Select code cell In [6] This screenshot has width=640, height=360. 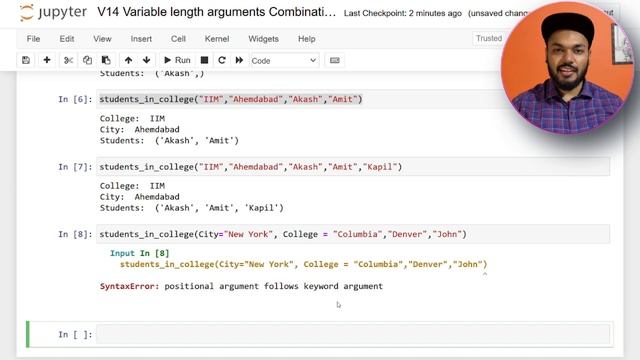click(353, 99)
